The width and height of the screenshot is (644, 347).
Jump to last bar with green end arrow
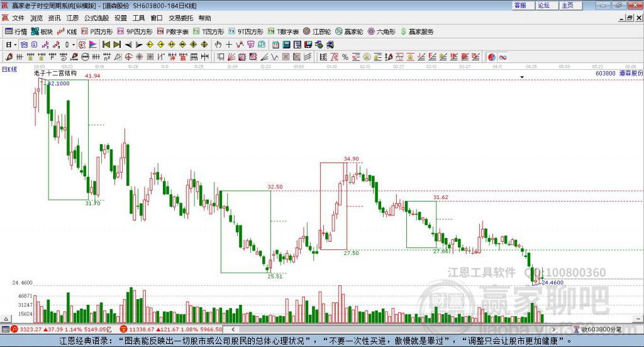coord(117,45)
